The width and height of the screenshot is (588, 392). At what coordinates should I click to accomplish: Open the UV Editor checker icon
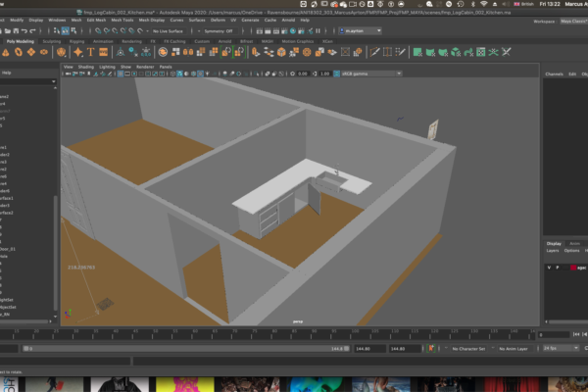click(x=481, y=52)
